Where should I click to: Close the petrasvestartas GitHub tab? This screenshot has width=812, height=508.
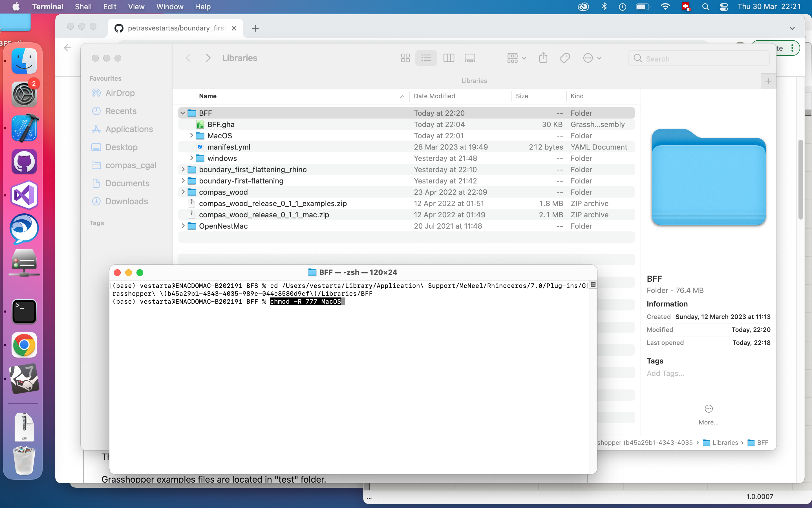(x=234, y=28)
